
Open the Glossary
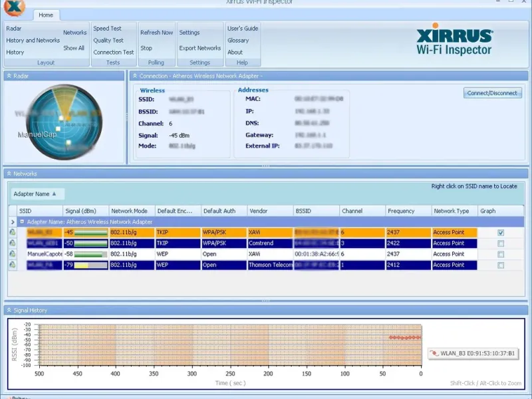pos(238,41)
